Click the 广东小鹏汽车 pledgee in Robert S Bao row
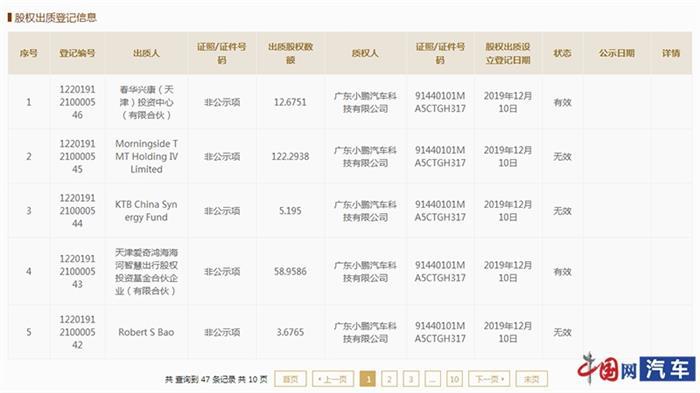700x393 pixels. click(x=365, y=332)
